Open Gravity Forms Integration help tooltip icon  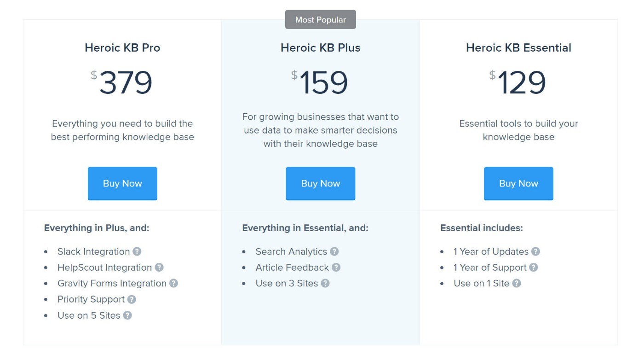pyautogui.click(x=173, y=283)
